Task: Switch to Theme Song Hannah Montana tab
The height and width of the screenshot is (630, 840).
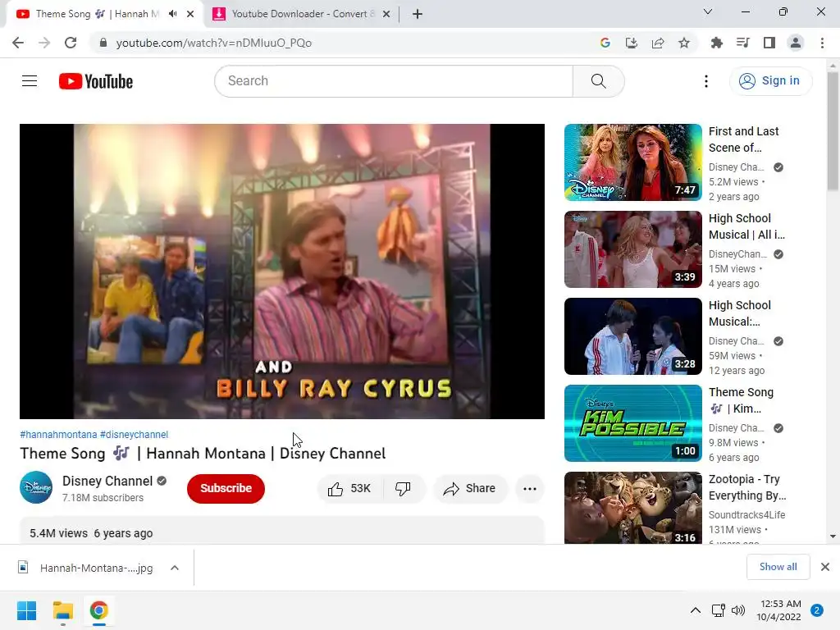Action: pos(97,14)
